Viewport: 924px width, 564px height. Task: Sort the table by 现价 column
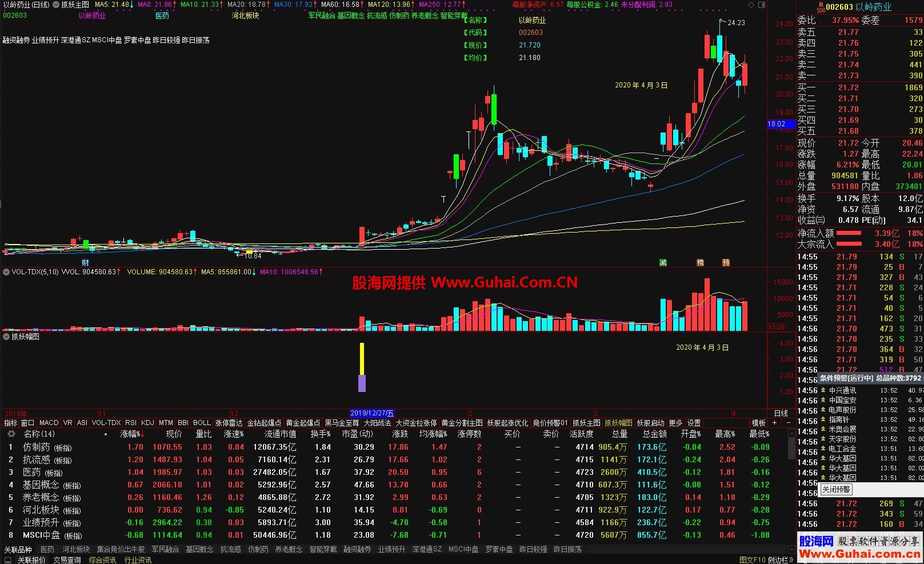(174, 434)
